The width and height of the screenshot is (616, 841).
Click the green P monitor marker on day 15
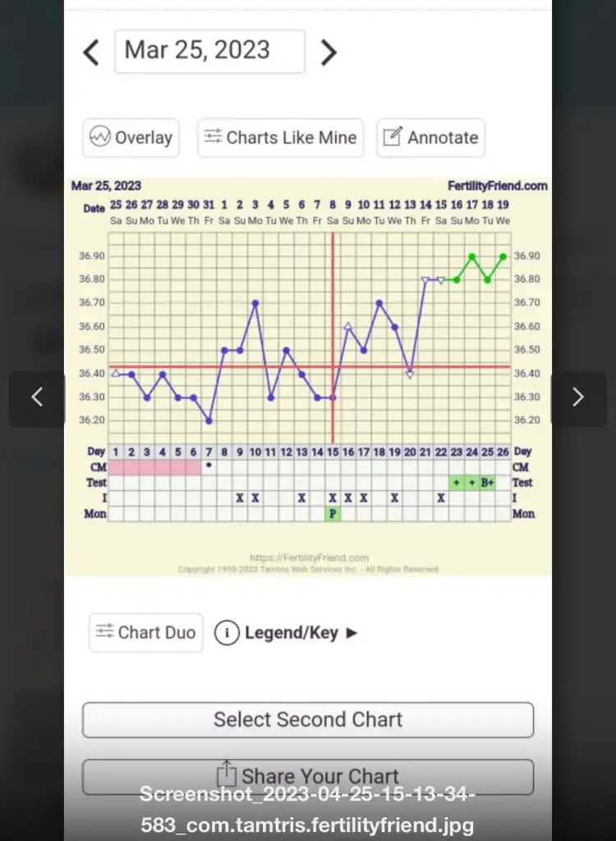333,514
